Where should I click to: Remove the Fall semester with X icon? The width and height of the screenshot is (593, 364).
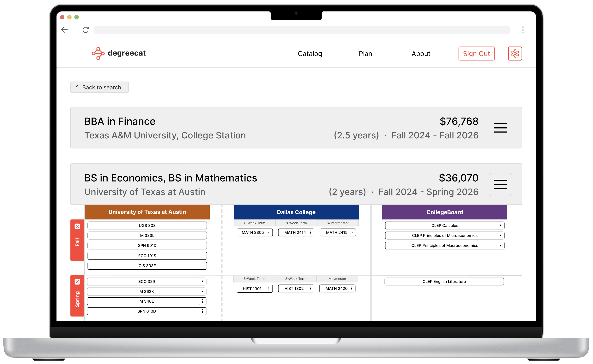[77, 226]
